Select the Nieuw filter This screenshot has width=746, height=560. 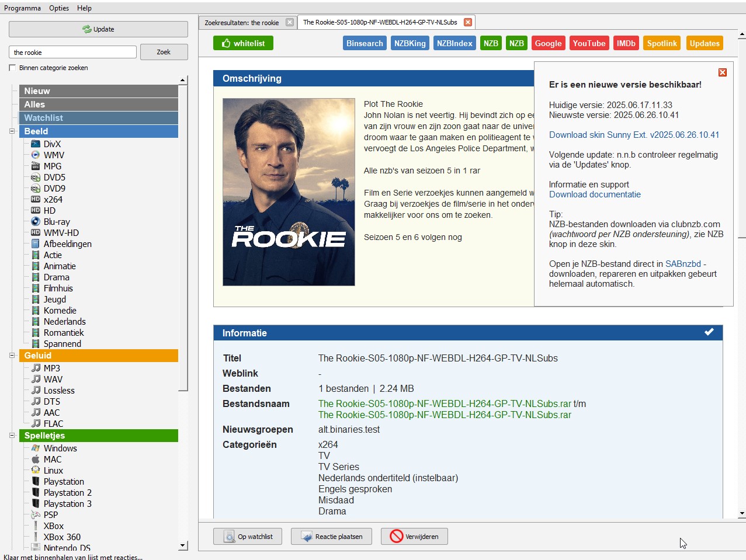pos(99,91)
